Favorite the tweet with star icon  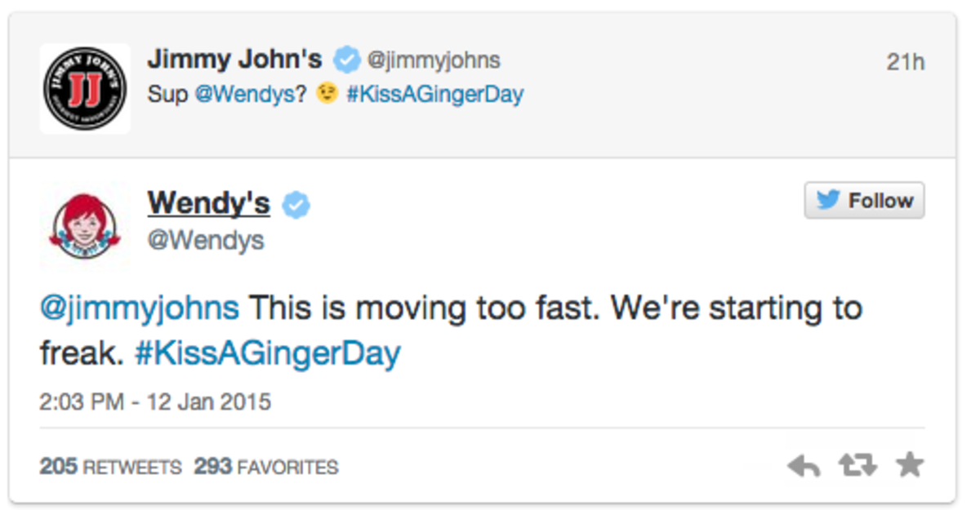909,465
